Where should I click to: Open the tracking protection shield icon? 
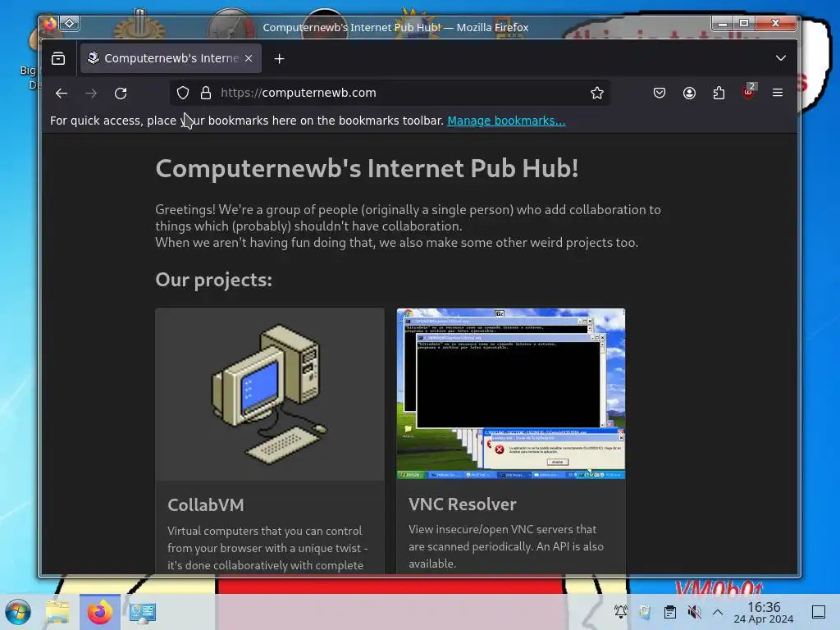click(183, 93)
